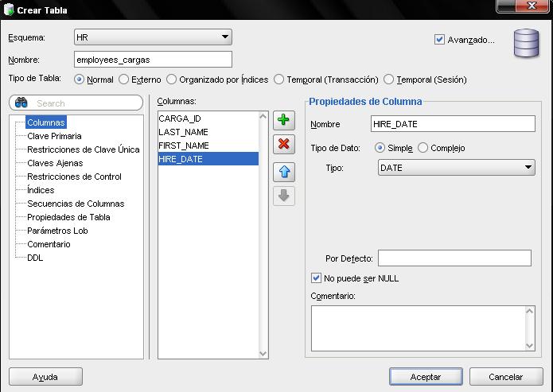Open Columnas in the tree
553x392 pixels.
(46, 122)
